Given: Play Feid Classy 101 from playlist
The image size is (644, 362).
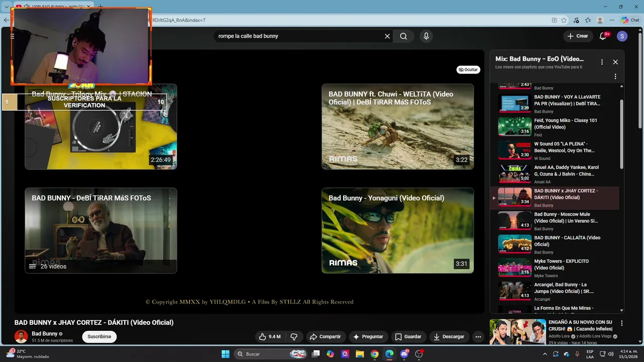Looking at the screenshot, I should tap(554, 127).
